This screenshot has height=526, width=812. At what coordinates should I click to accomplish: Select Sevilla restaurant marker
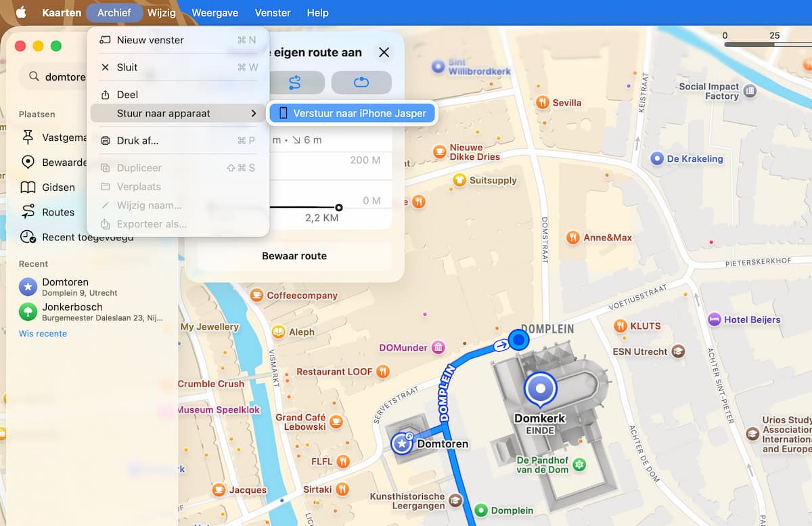click(542, 102)
